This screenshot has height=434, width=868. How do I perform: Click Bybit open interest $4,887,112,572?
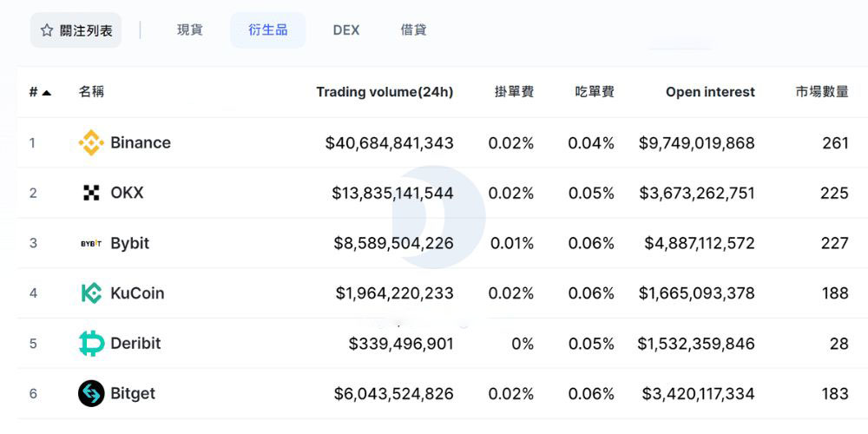(x=700, y=244)
